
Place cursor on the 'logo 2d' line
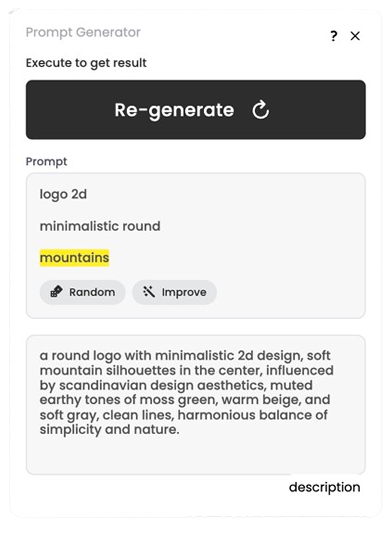(63, 194)
